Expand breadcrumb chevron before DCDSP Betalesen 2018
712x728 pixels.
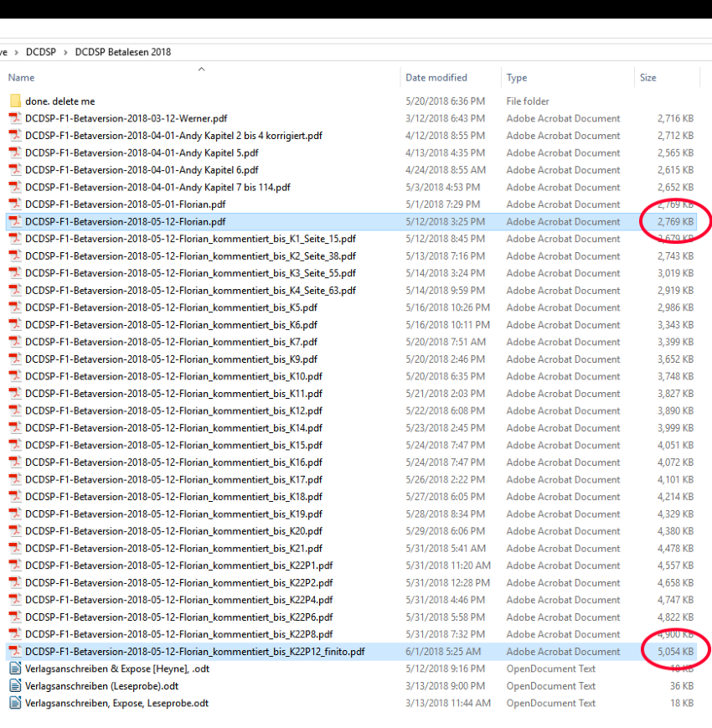65,52
